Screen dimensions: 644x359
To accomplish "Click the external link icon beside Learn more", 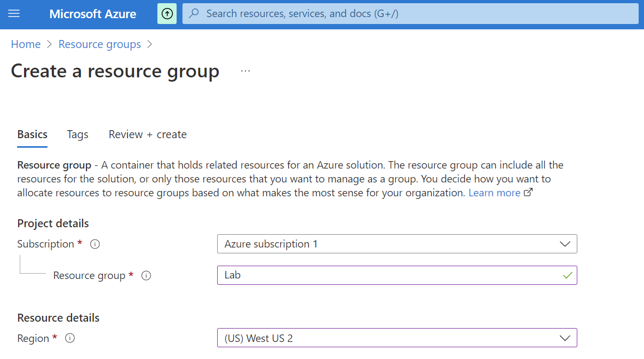I will (528, 192).
